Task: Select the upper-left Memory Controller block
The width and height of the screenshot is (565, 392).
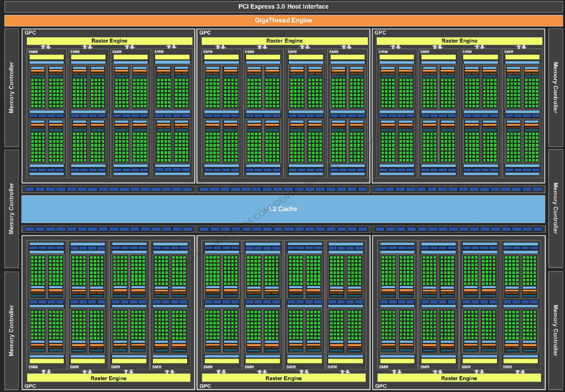Action: click(11, 88)
